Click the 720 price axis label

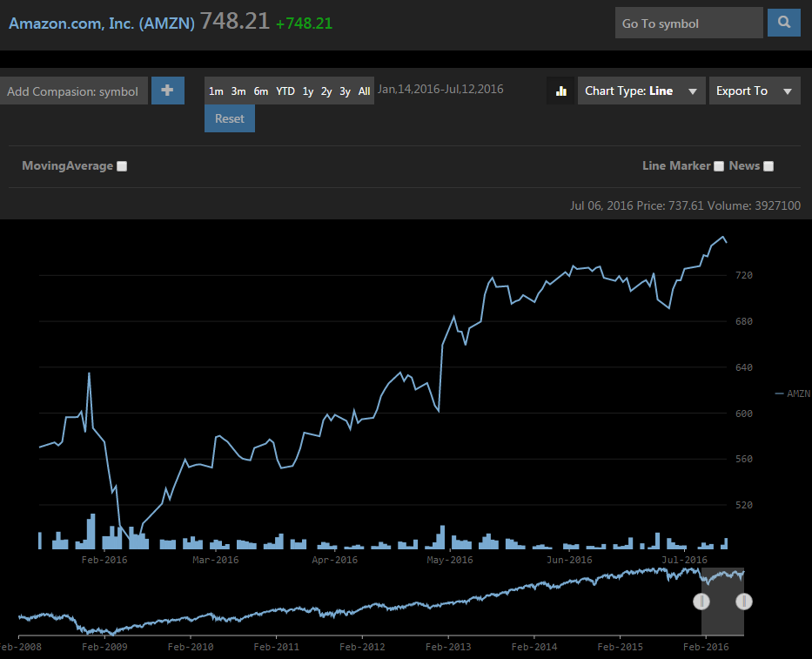[744, 275]
